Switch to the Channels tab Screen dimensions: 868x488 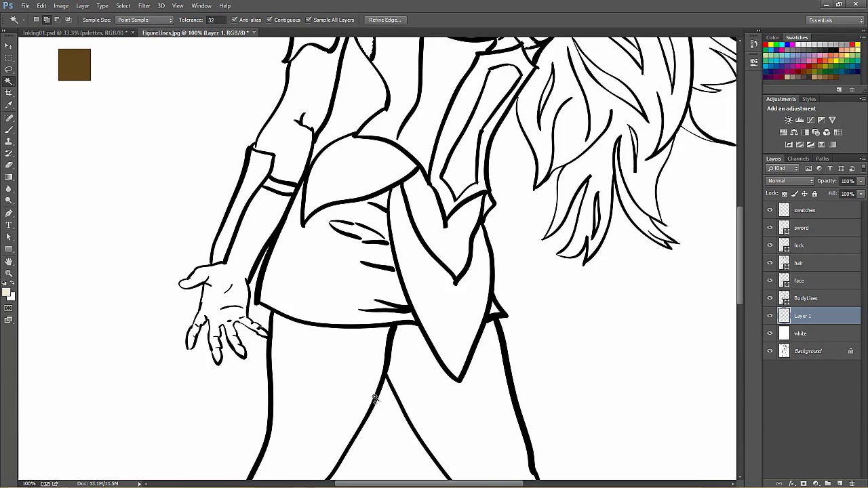(798, 159)
